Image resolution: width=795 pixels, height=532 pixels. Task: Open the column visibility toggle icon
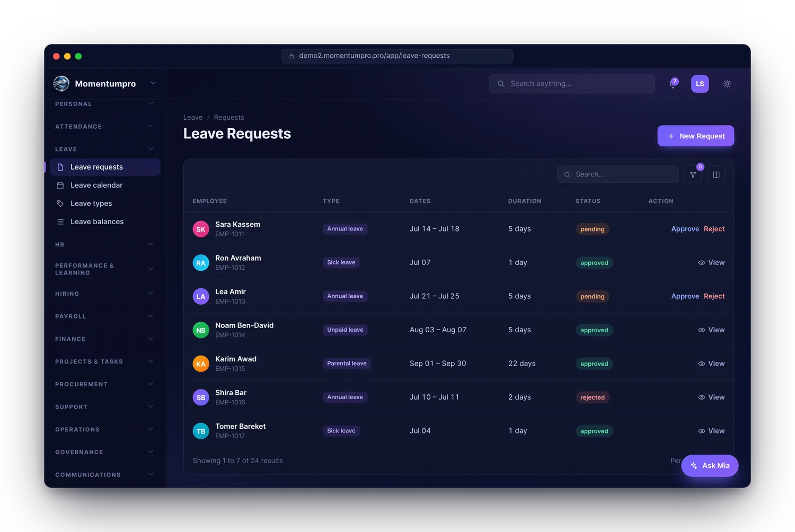[716, 174]
